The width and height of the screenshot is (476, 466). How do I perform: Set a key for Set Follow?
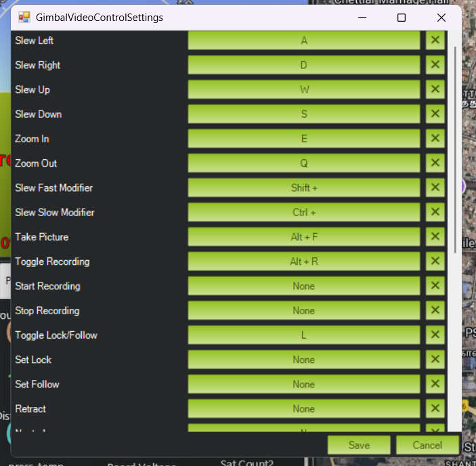pyautogui.click(x=304, y=384)
